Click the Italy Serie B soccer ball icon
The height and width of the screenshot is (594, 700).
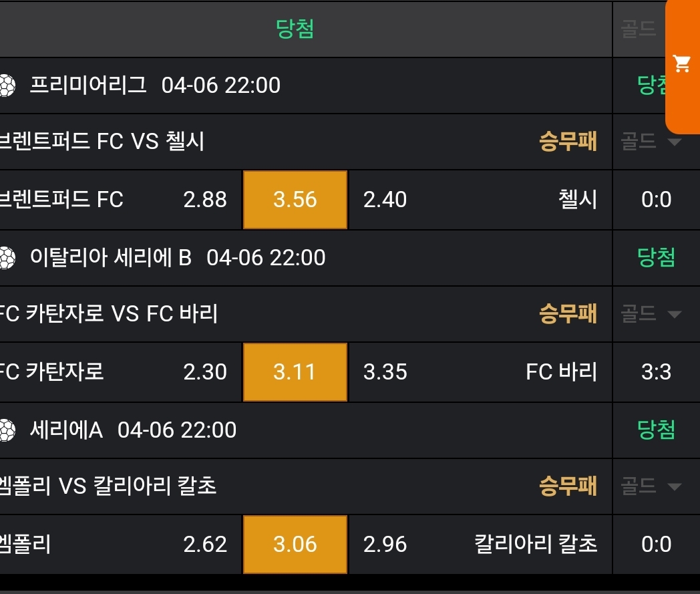point(6,258)
